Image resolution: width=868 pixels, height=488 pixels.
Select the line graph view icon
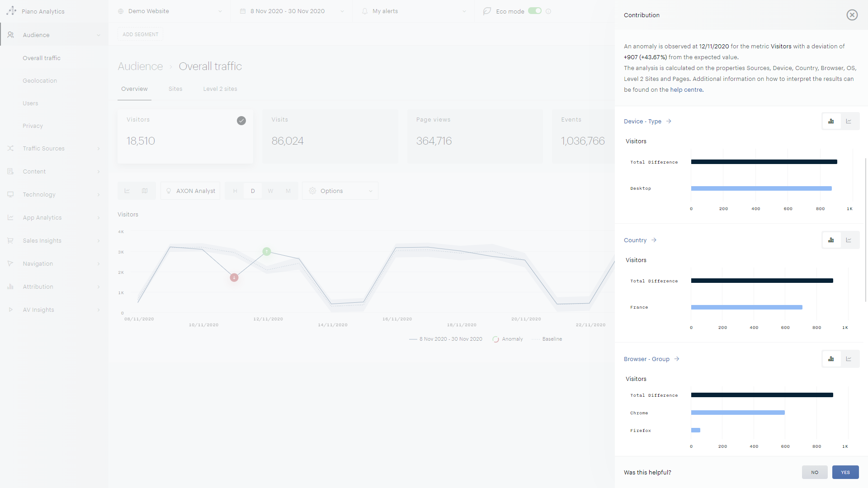127,191
